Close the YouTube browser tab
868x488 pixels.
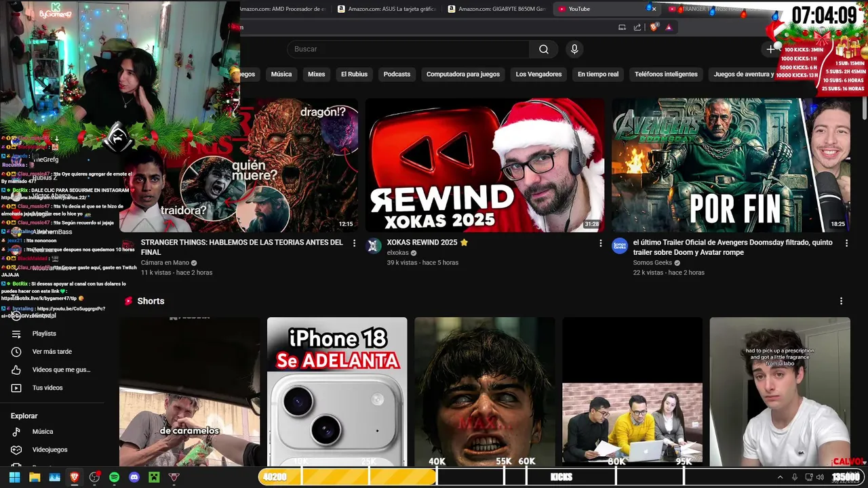[x=654, y=9]
